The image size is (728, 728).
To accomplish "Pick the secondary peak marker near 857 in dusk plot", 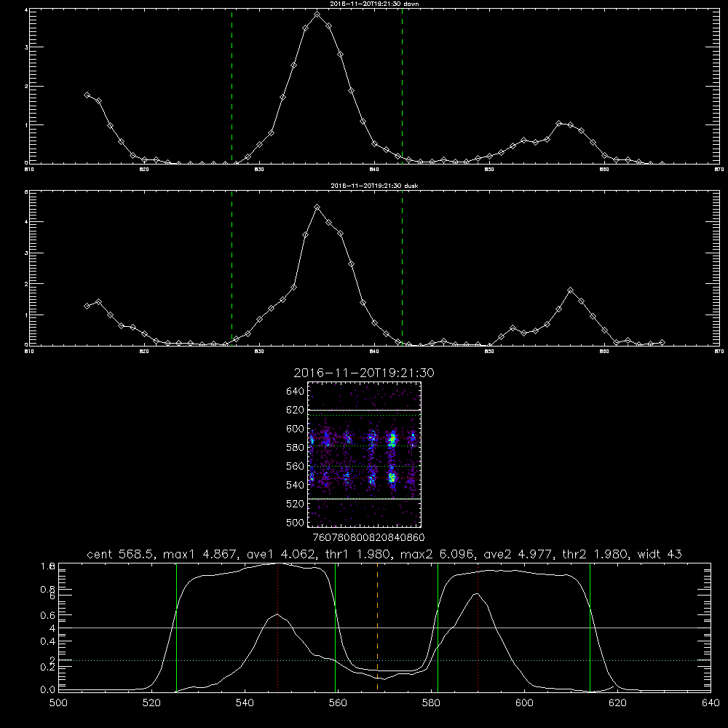I will pos(571,290).
